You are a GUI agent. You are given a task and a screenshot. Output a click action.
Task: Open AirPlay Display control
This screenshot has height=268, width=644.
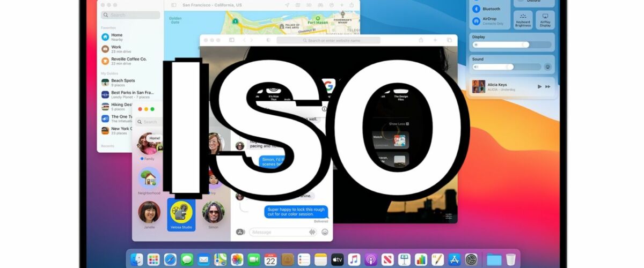[x=545, y=20]
